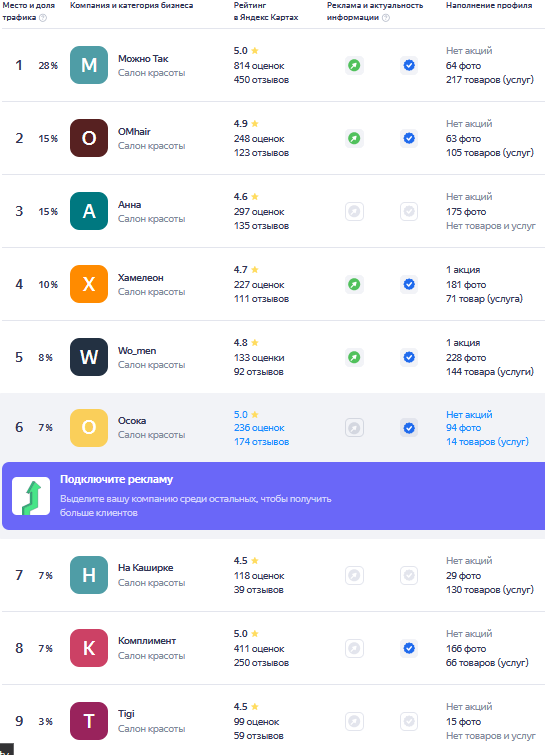Open the 174 отзывов link for Осока

261,442
